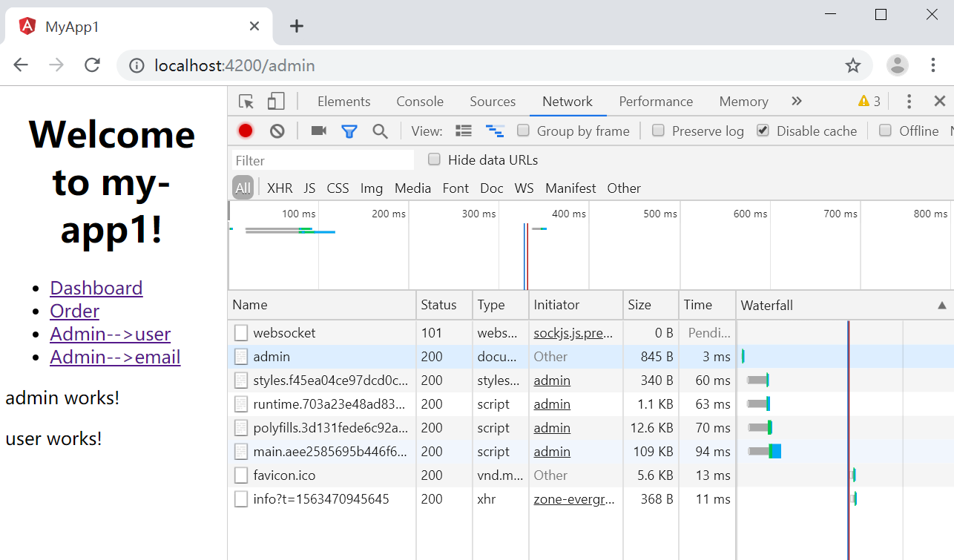Image resolution: width=954 pixels, height=560 pixels.
Task: Clear the network log
Action: (277, 131)
